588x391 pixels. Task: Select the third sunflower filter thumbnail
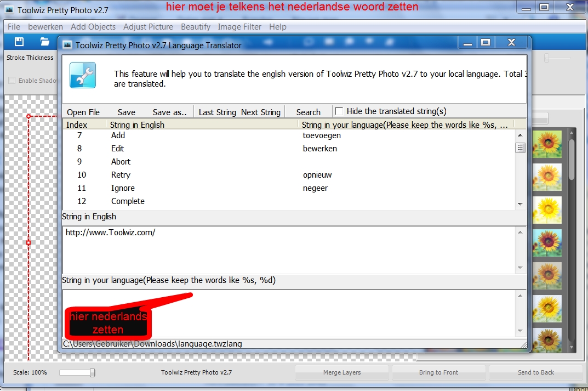547,210
